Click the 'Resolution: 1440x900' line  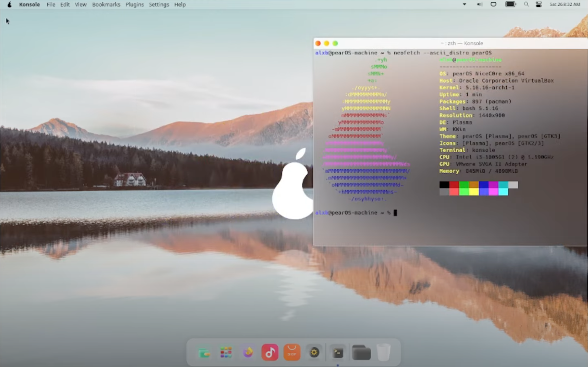click(472, 115)
